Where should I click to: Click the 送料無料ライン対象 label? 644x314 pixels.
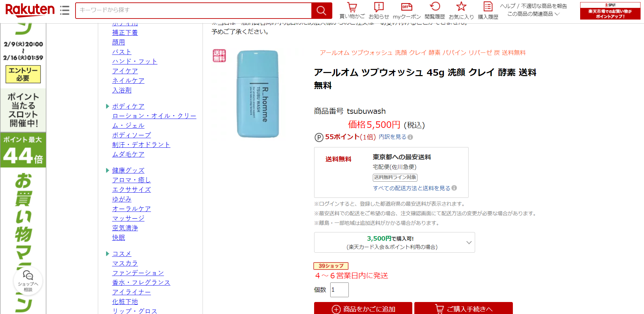395,178
